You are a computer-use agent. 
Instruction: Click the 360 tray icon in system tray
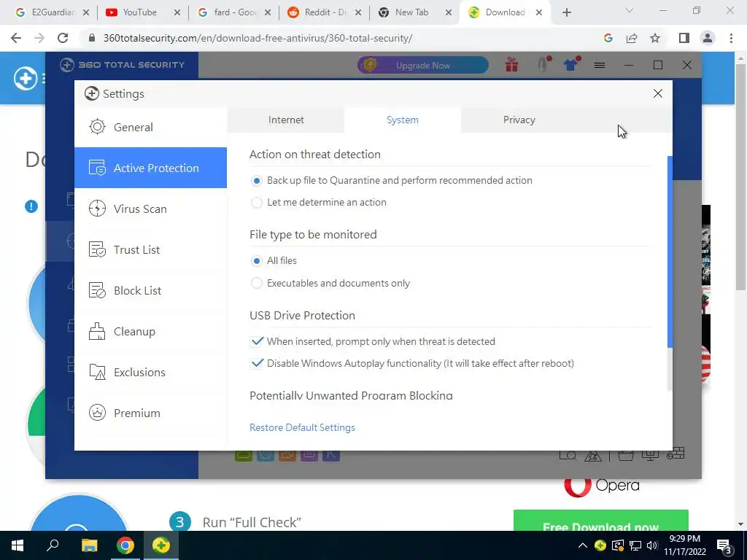pos(600,545)
